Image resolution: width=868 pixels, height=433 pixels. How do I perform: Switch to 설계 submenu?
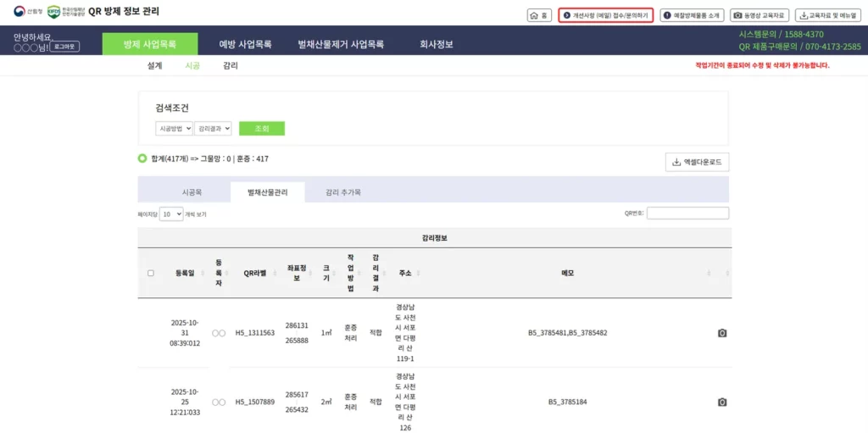(x=155, y=65)
